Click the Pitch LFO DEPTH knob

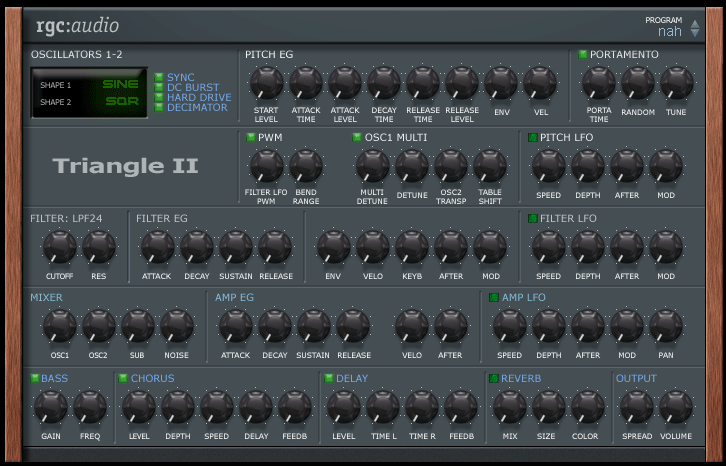(x=588, y=166)
